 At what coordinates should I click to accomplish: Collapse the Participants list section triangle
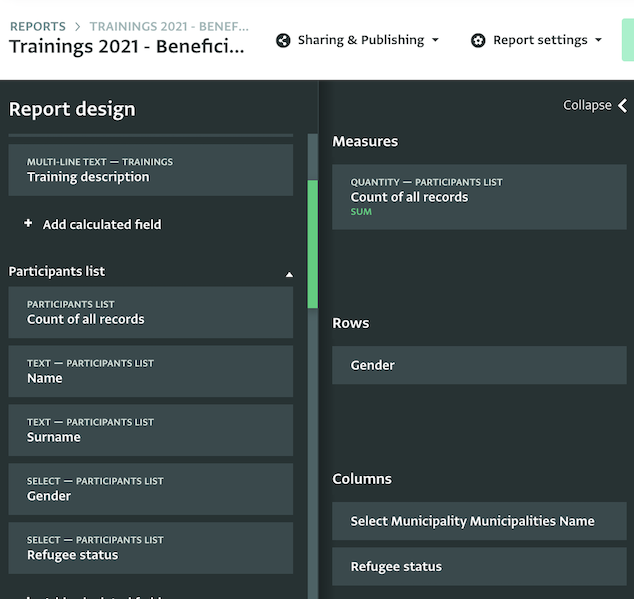[x=289, y=275]
